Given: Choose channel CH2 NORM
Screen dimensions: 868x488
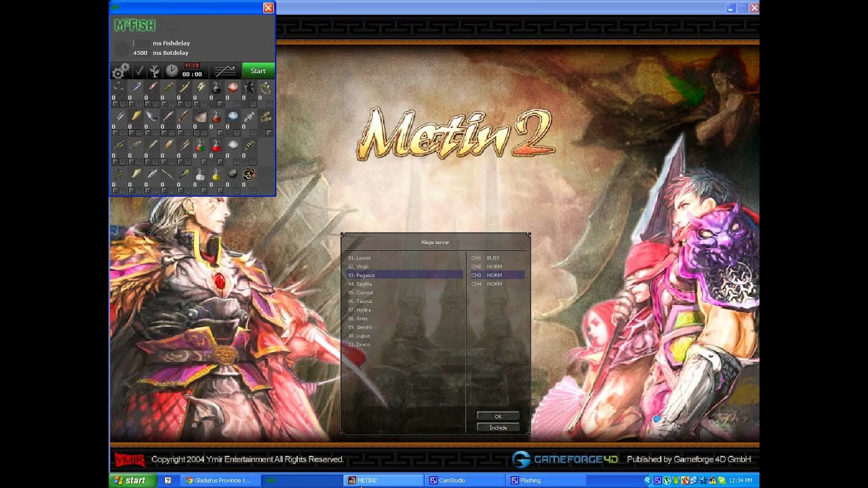Looking at the screenshot, I should click(x=497, y=266).
